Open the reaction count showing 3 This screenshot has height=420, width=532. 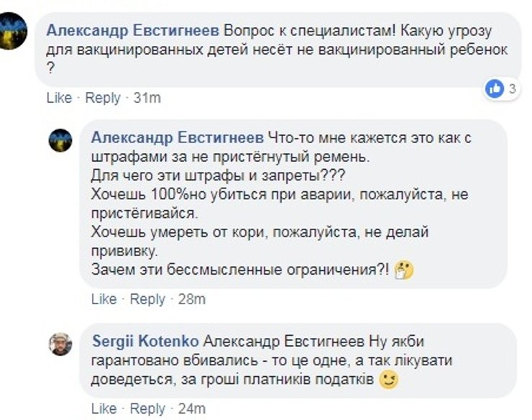tap(513, 89)
